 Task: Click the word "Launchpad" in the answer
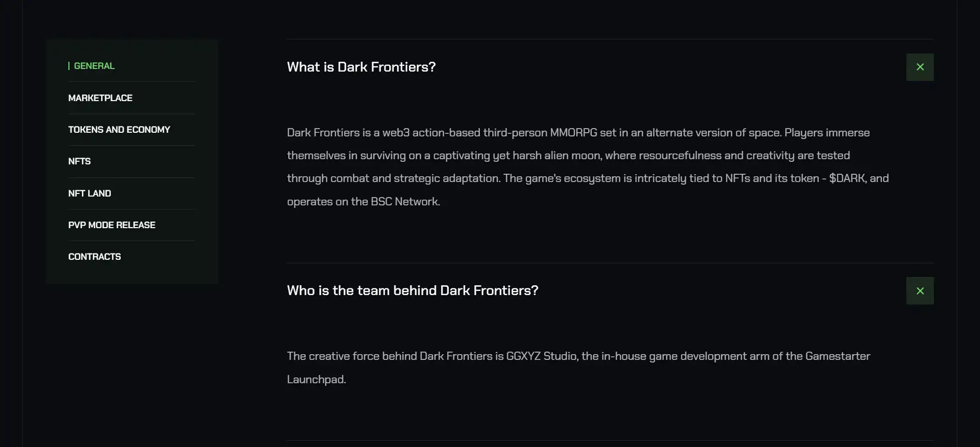[x=316, y=380]
